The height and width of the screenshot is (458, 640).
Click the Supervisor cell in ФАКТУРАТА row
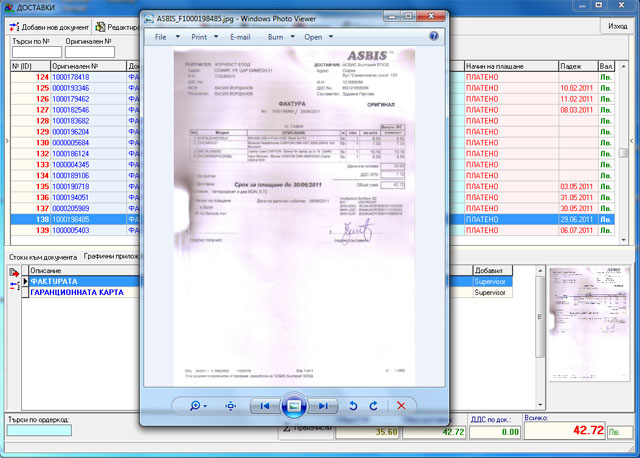[492, 281]
